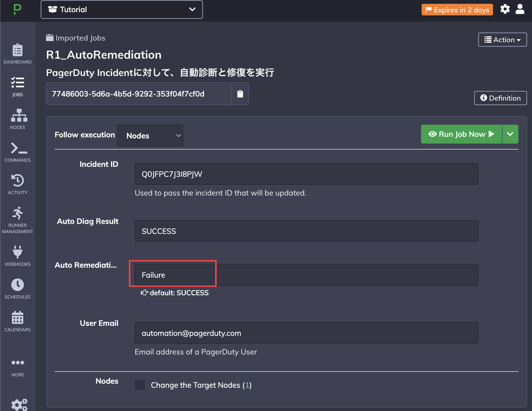
Task: Toggle Change the Target Nodes checkbox
Action: point(140,385)
